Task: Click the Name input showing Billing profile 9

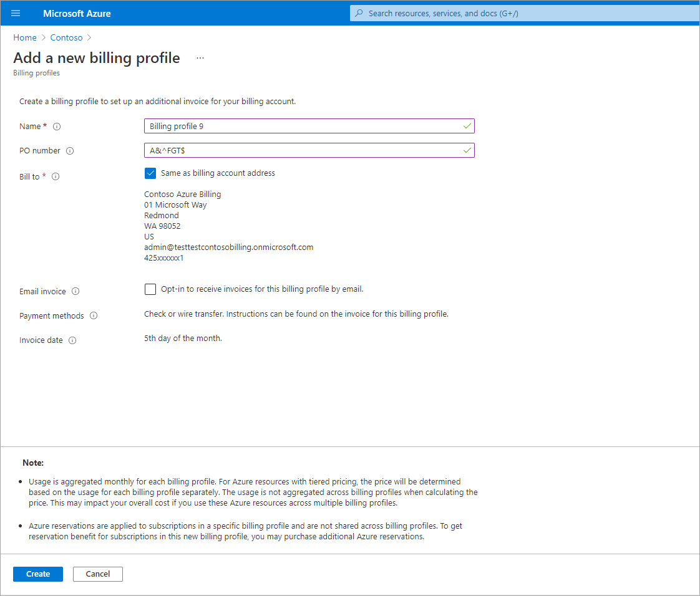Action: pyautogui.click(x=309, y=126)
